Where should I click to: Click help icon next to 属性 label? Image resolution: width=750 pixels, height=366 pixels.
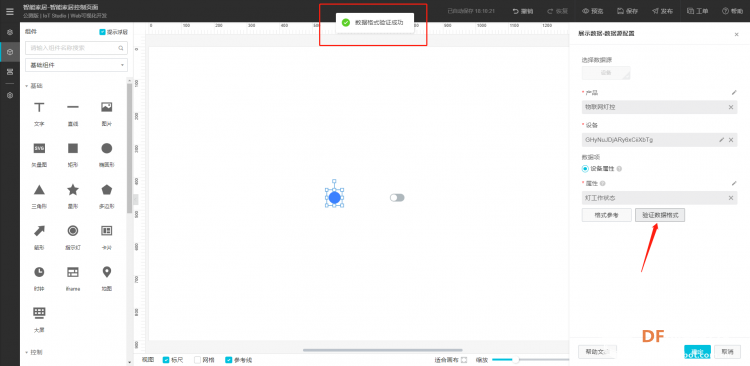pos(603,183)
